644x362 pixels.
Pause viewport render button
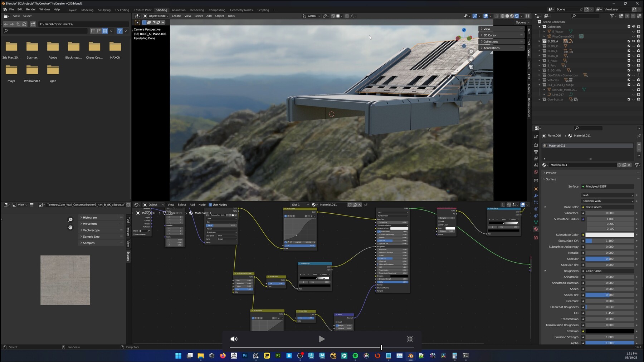coord(527,16)
